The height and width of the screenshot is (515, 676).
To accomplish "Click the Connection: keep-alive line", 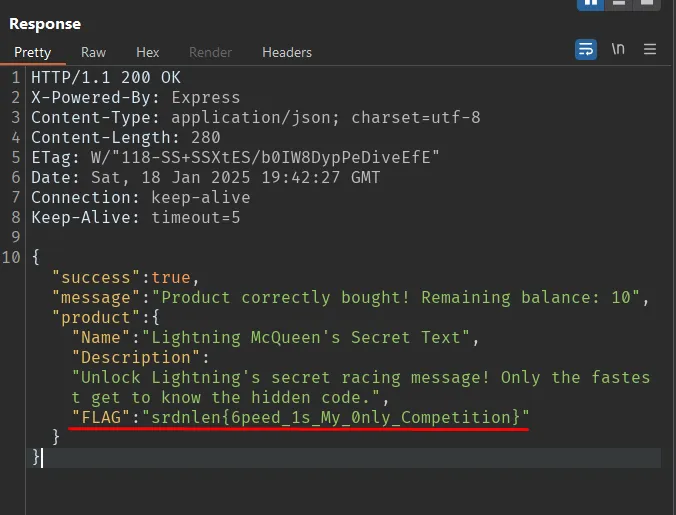I will (141, 197).
